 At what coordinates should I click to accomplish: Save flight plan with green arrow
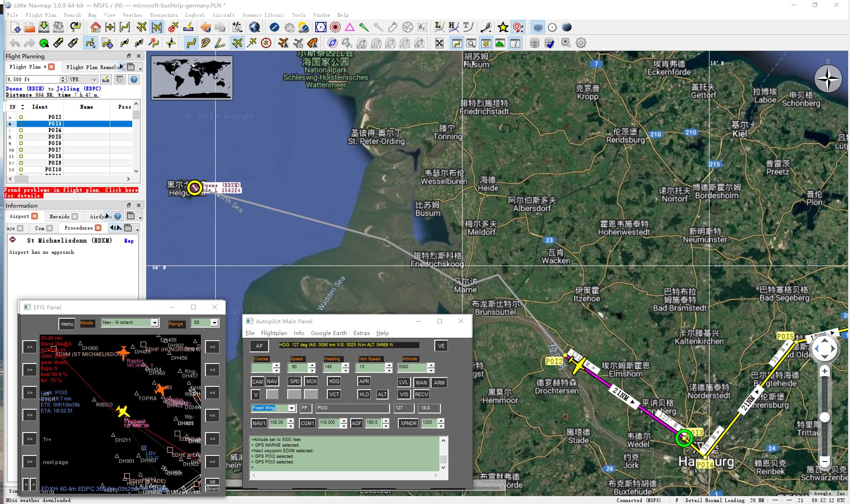[x=44, y=28]
